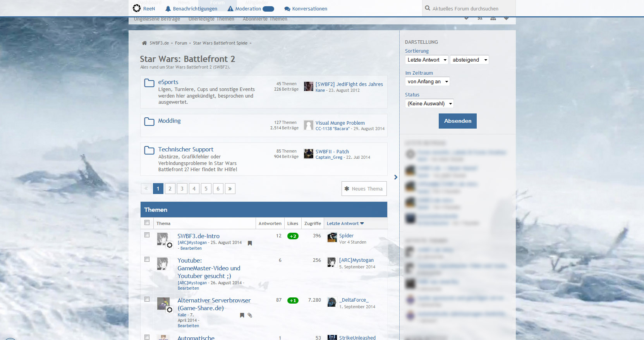
Task: Sort threads by Zugriffe column
Action: click(x=313, y=223)
